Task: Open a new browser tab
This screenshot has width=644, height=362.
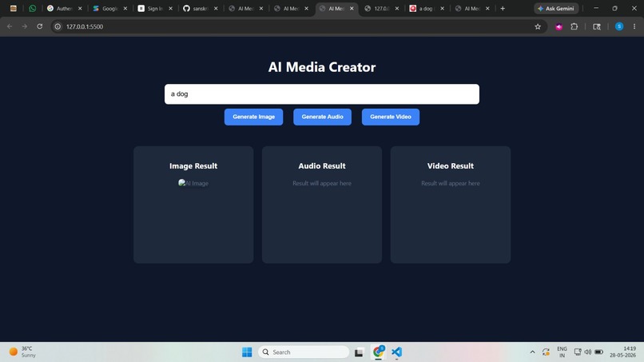Action: click(503, 8)
